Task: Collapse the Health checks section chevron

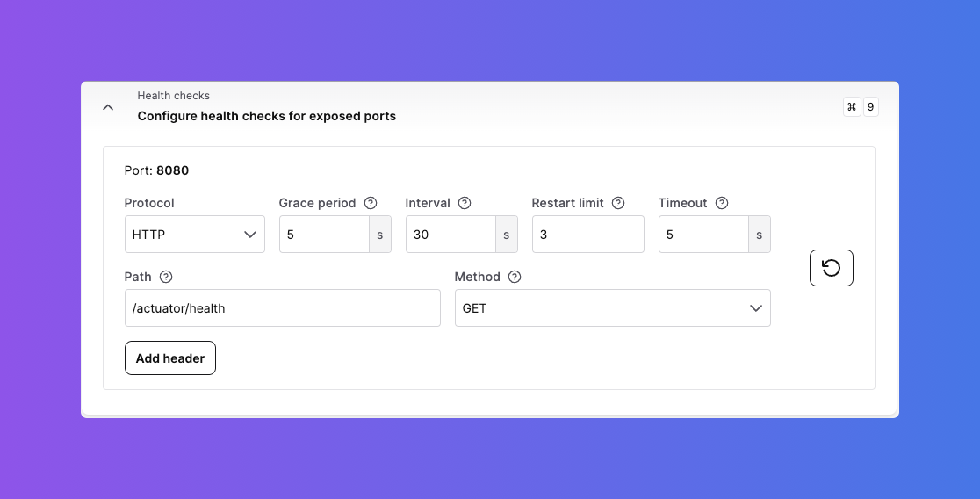Action: 108,107
